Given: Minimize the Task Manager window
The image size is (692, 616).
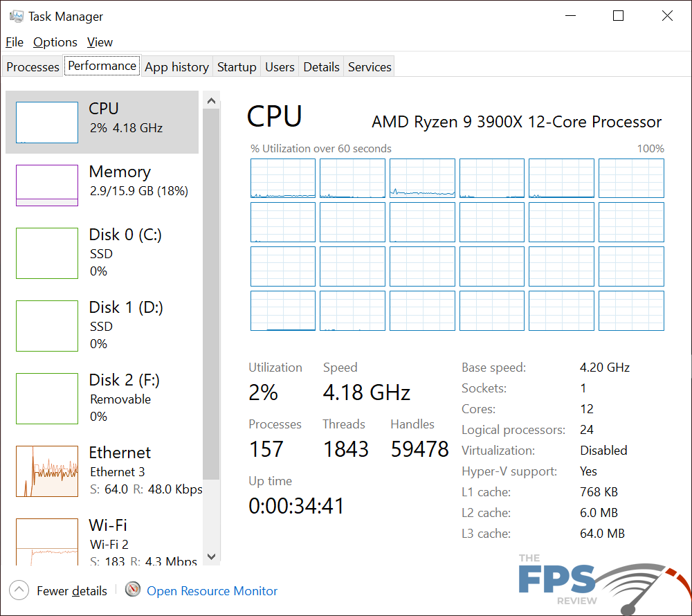Looking at the screenshot, I should 571,16.
